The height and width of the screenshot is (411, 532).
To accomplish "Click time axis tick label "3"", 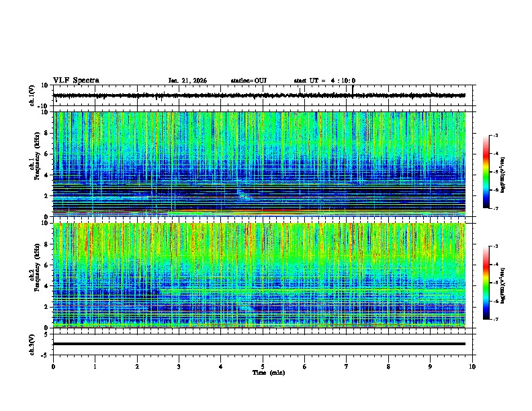I will click(x=179, y=367).
